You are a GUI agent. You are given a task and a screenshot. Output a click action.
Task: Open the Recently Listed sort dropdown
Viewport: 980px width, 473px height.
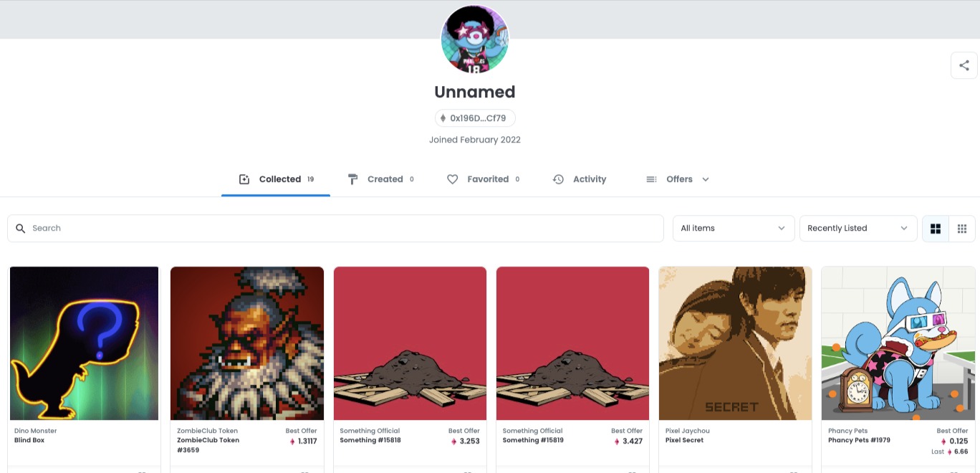(858, 229)
